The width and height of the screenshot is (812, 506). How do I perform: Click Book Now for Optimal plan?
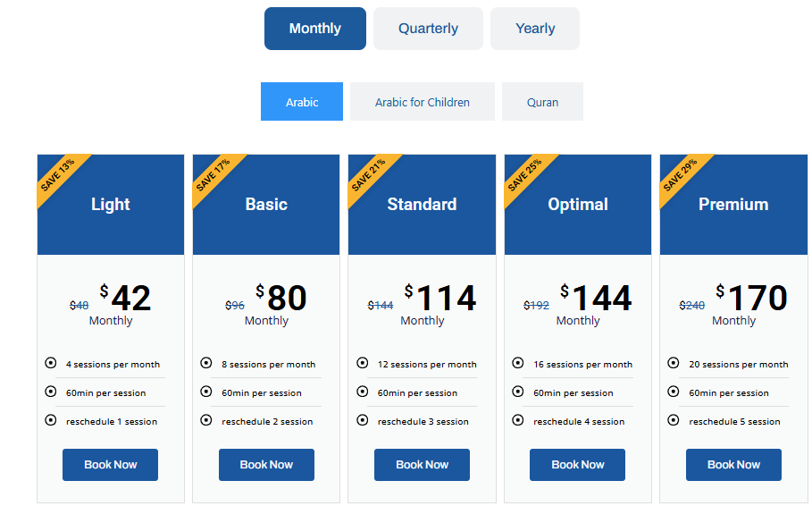tap(577, 465)
